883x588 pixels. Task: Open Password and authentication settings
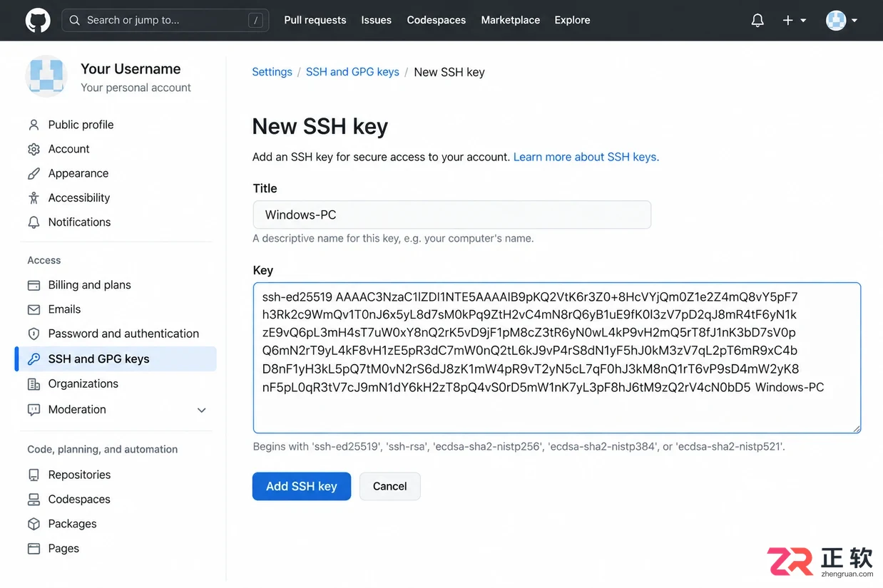[123, 334]
